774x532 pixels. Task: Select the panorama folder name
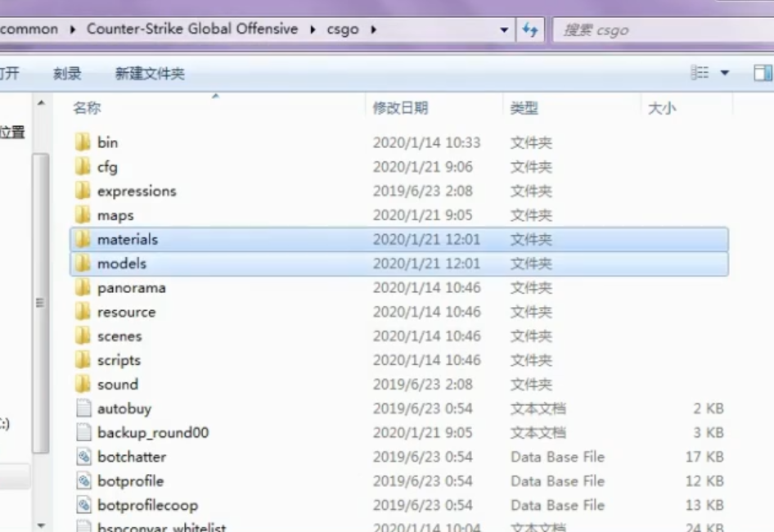click(131, 288)
